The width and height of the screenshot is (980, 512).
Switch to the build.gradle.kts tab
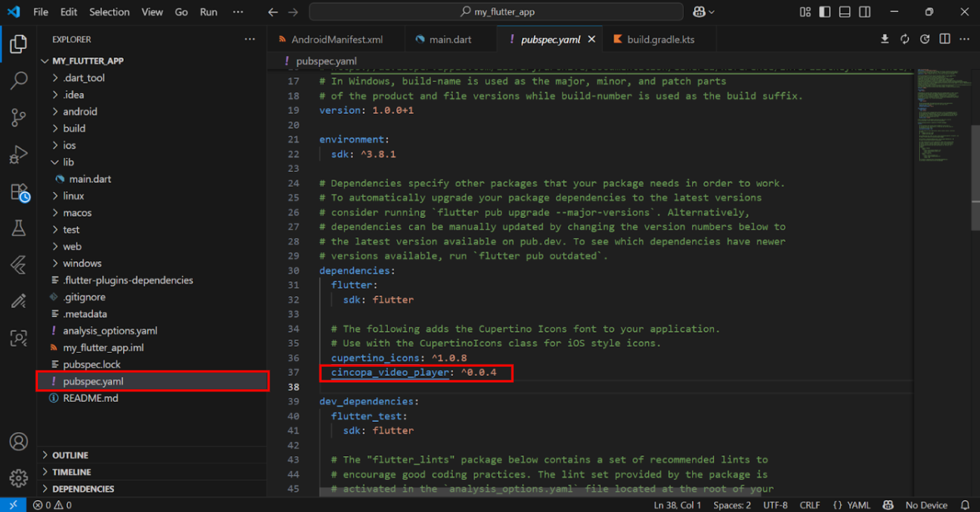click(660, 39)
